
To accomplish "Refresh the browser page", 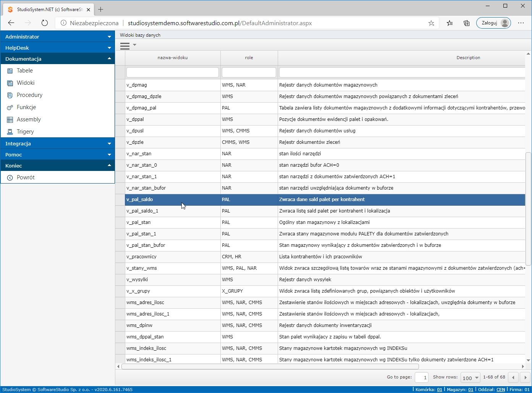I will point(45,23).
